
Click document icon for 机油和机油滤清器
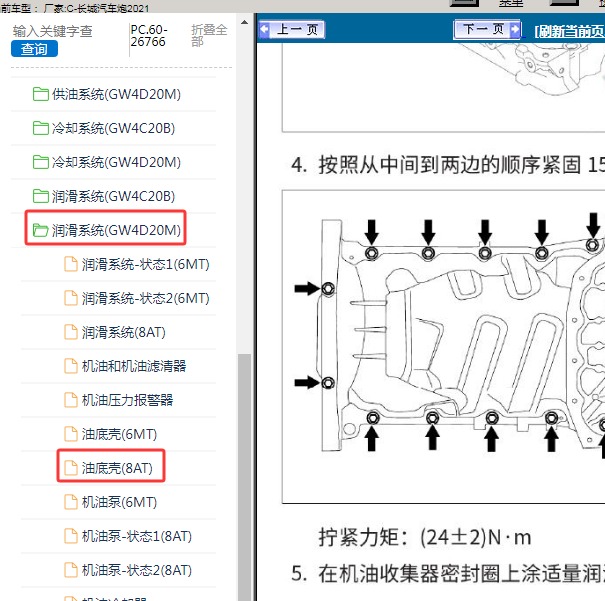click(x=71, y=366)
